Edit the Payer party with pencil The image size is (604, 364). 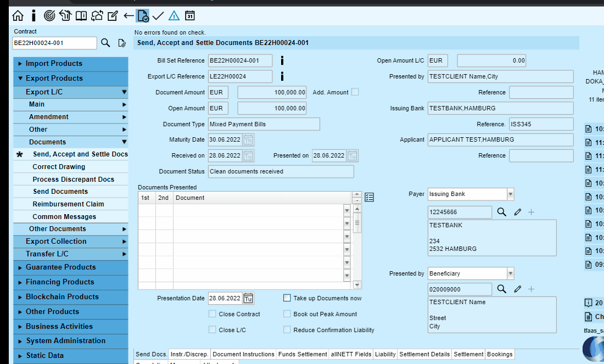[x=517, y=212]
